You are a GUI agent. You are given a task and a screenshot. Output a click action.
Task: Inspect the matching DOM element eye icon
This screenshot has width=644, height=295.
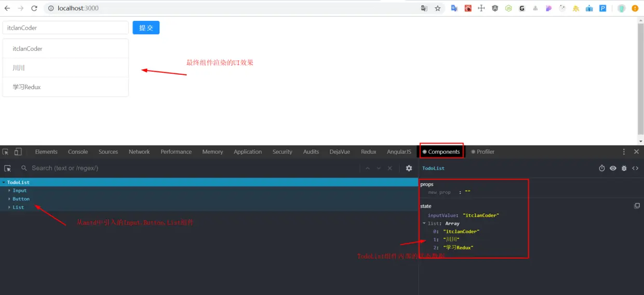613,168
